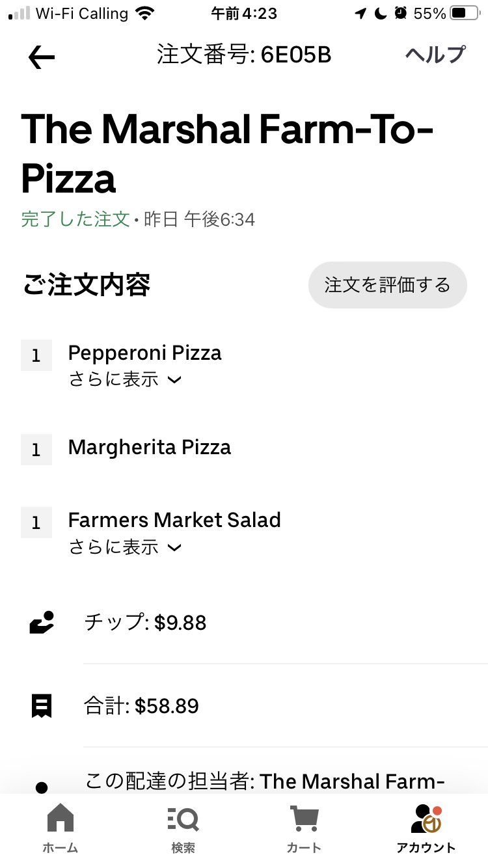Tap the tip hand-with-coin icon
The width and height of the screenshot is (488, 868).
(x=42, y=623)
